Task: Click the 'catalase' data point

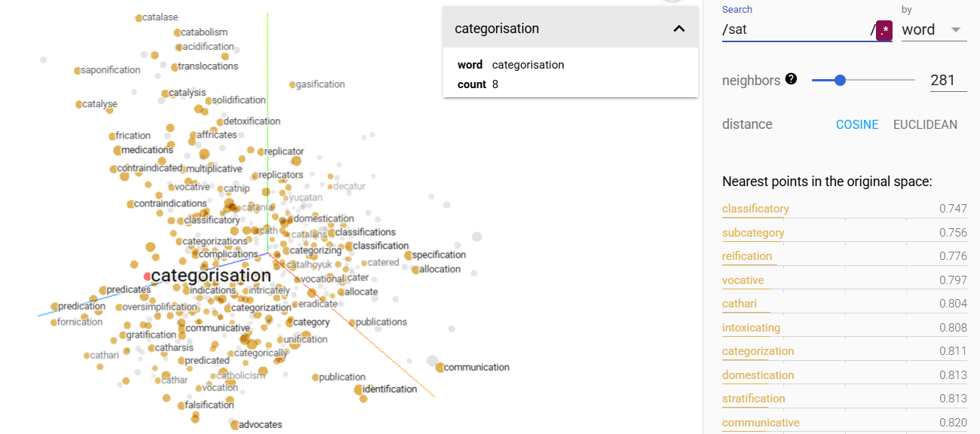Action: pos(139,18)
